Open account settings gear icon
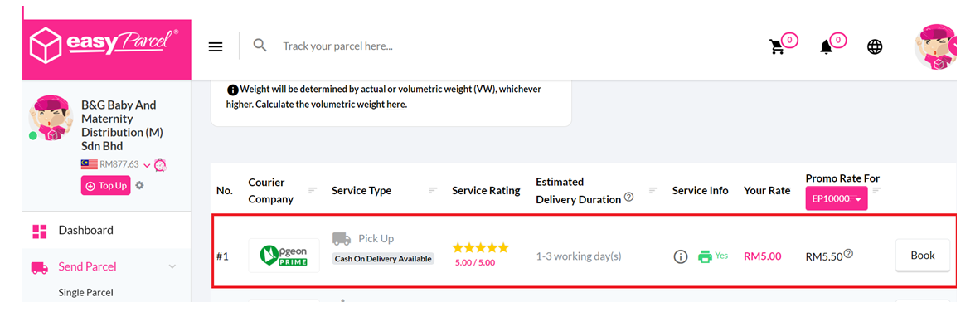 tap(140, 185)
